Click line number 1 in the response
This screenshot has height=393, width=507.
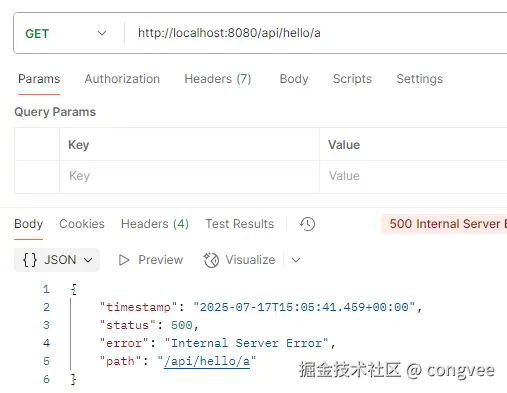(x=46, y=289)
